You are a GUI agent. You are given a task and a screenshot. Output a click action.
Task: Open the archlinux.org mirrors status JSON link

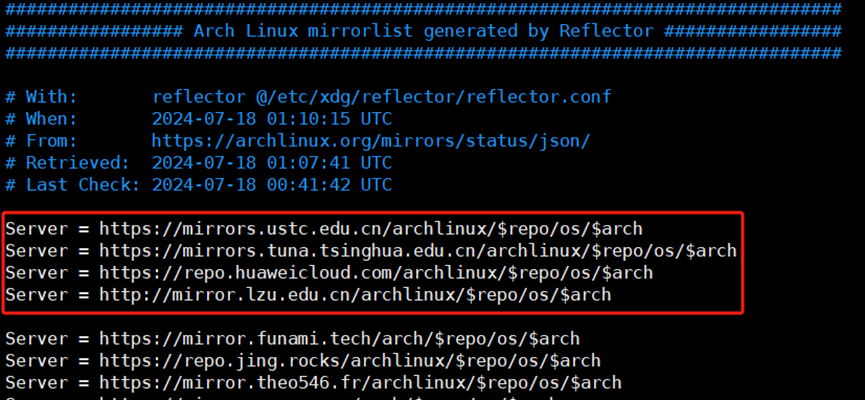coord(370,141)
